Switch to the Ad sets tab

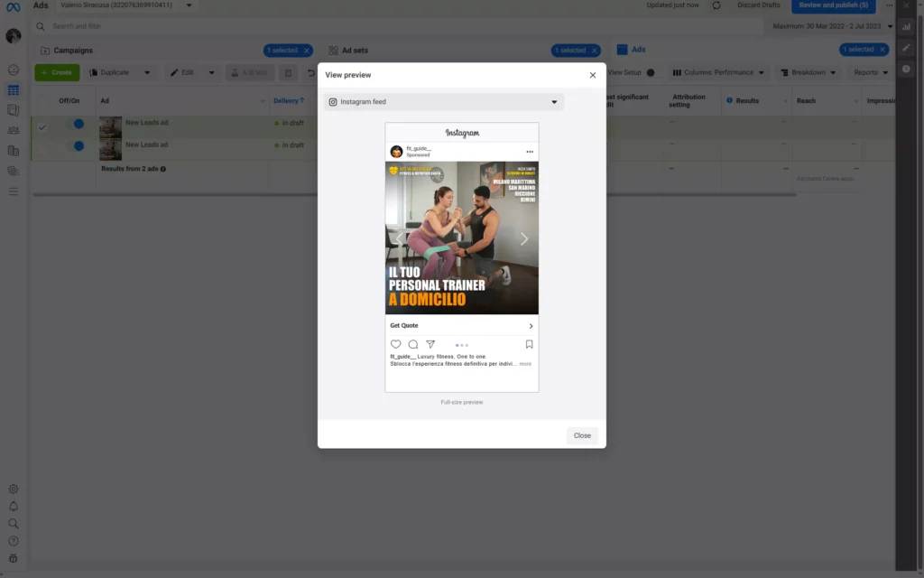click(356, 50)
